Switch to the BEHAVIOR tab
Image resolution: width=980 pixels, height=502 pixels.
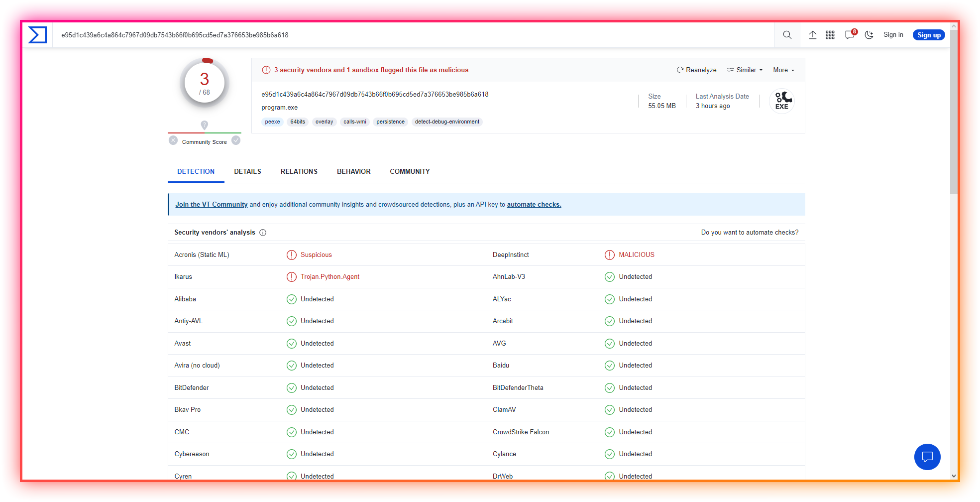[353, 171]
